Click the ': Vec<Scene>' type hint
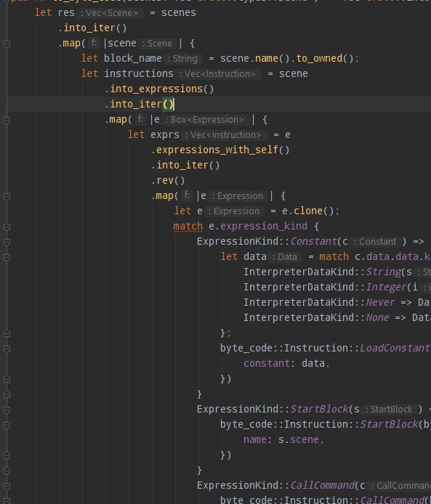 point(110,13)
